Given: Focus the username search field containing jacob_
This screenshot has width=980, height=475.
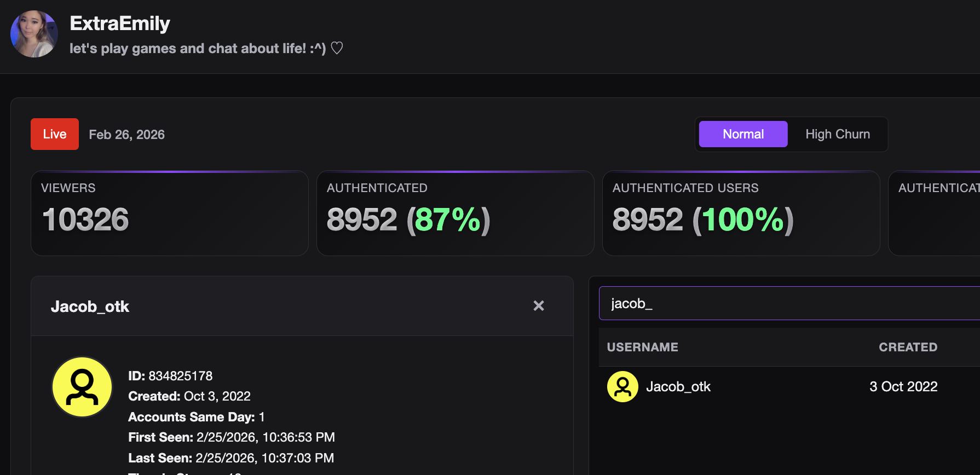Looking at the screenshot, I should (x=789, y=303).
